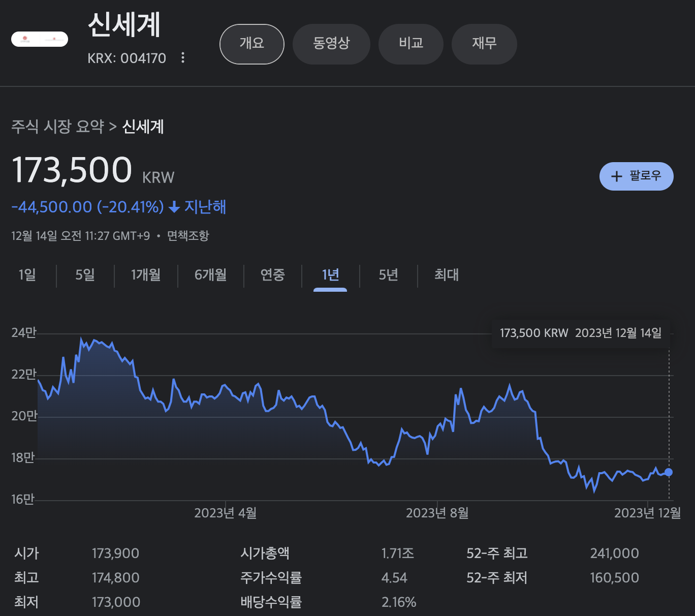Image resolution: width=695 pixels, height=616 pixels.
Task: Click the 22만 y-axis label
Action: pyautogui.click(x=24, y=374)
